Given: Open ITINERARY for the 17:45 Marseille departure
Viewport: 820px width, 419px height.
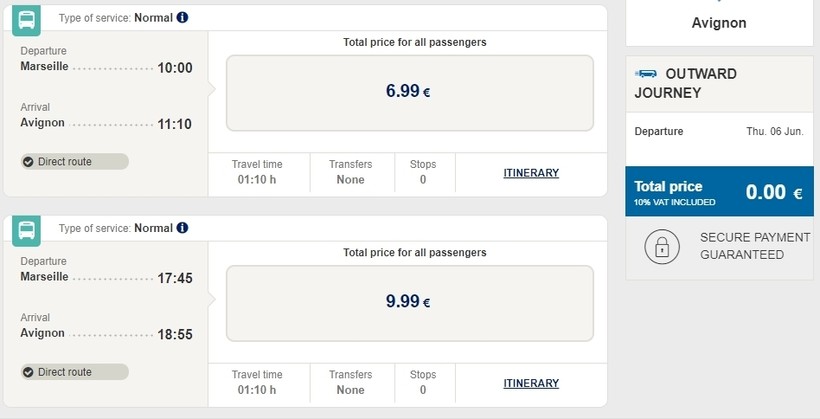Looking at the screenshot, I should click(x=531, y=383).
